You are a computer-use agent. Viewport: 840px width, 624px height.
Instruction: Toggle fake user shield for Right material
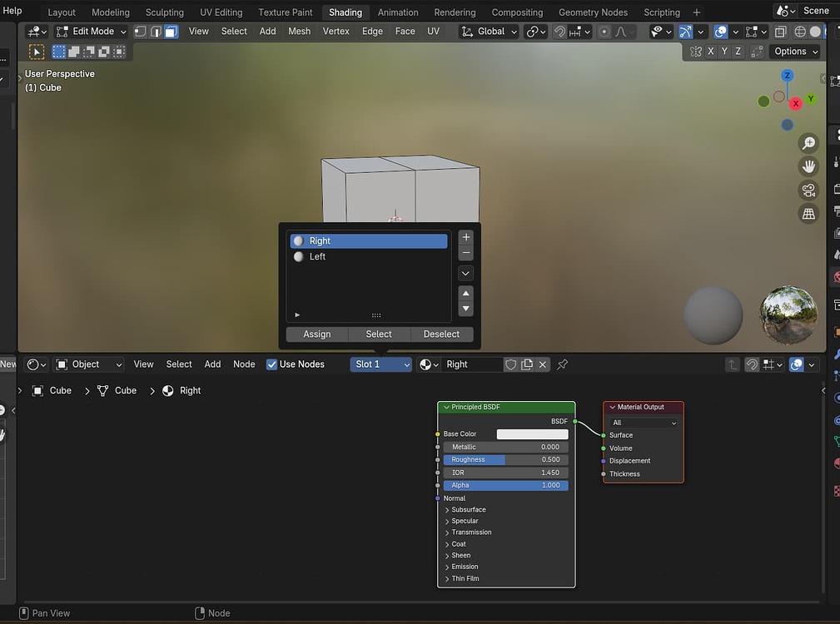(511, 364)
